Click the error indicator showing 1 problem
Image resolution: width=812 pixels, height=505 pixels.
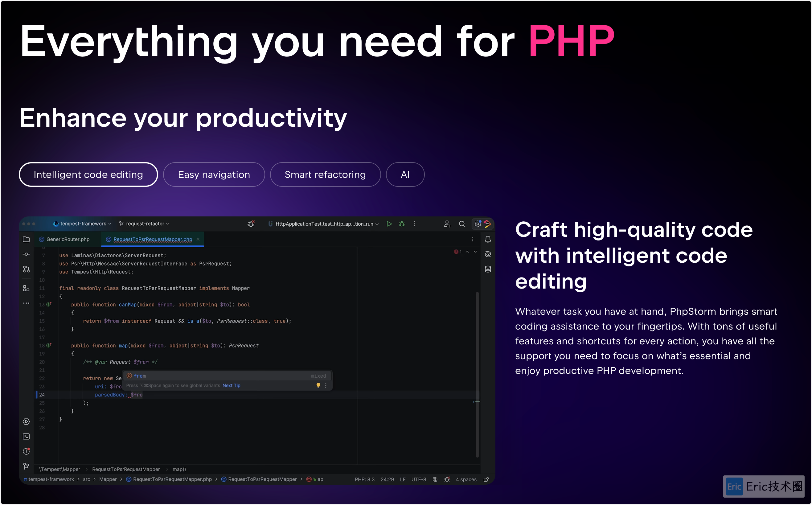458,252
